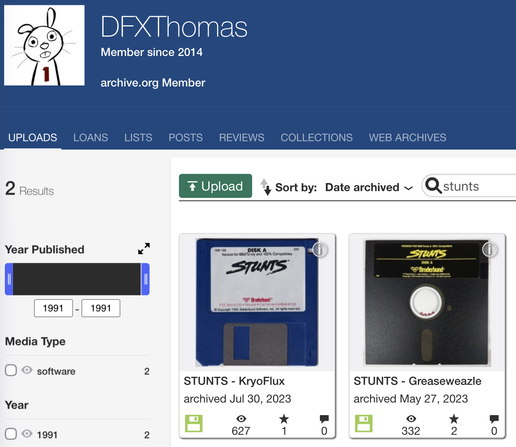Show info for STUNTS Greaseweazle item
Viewport: 516px width, 447px height.
[x=489, y=249]
